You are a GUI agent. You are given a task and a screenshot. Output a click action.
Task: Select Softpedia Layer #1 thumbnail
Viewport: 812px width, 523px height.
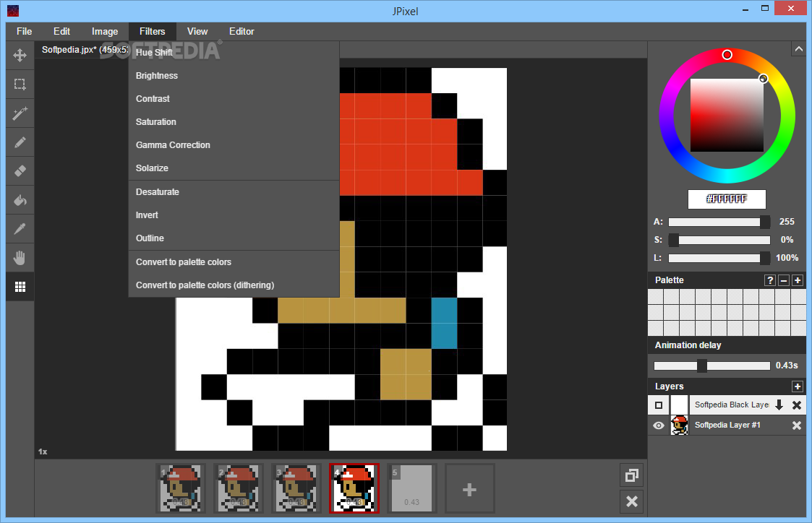(680, 425)
